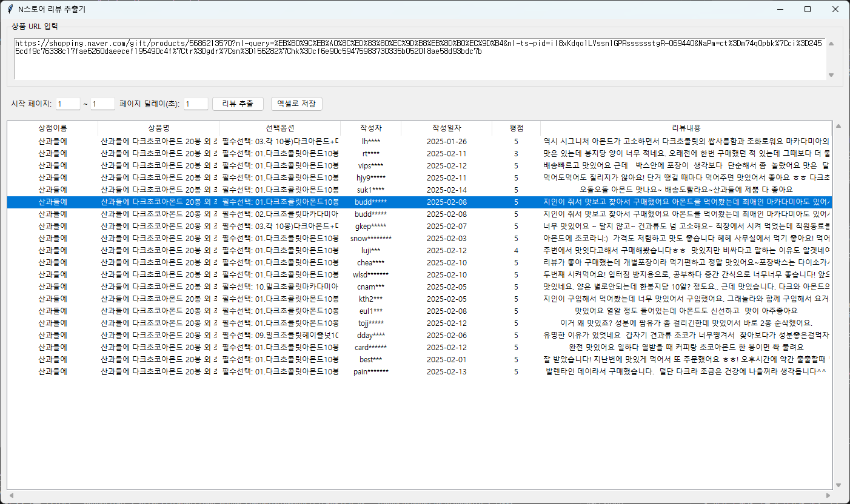The width and height of the screenshot is (850, 504).
Task: Click the 엑셀로 저장 button
Action: (x=296, y=104)
